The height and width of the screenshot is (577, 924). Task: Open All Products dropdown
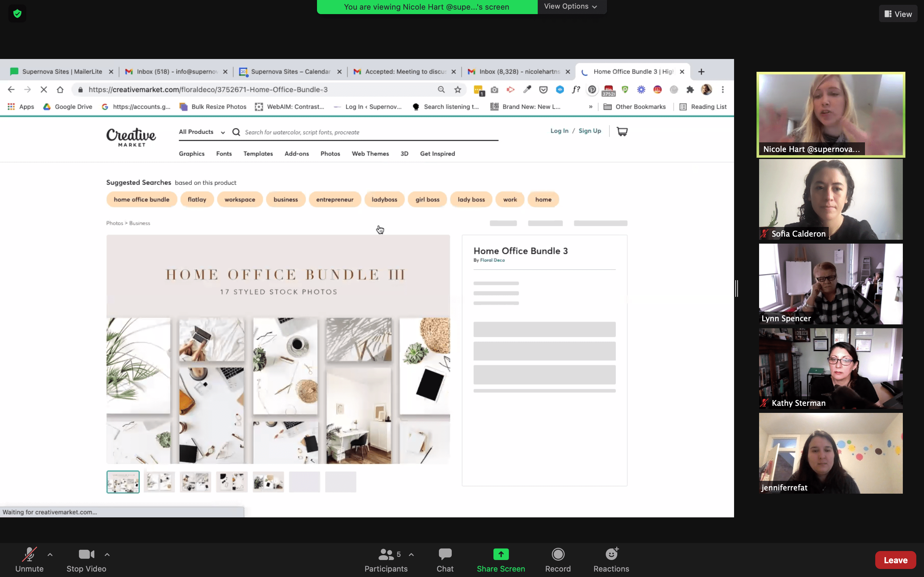pos(201,132)
